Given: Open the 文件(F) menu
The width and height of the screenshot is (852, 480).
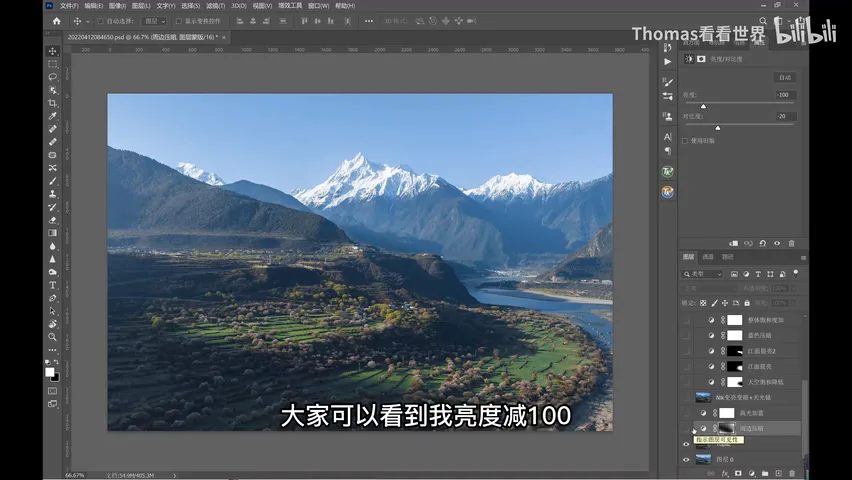Looking at the screenshot, I should point(69,5).
